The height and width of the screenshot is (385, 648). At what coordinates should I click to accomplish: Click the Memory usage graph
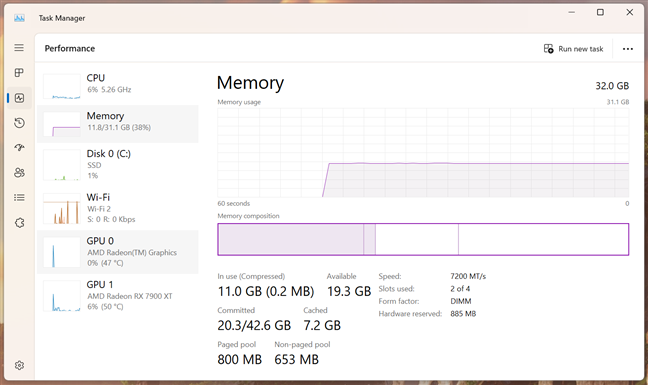point(423,152)
